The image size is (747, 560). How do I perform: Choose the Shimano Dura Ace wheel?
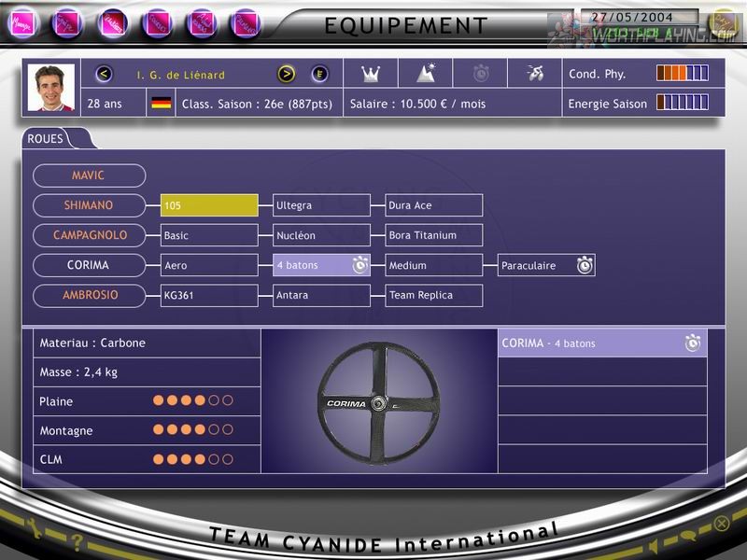(433, 205)
